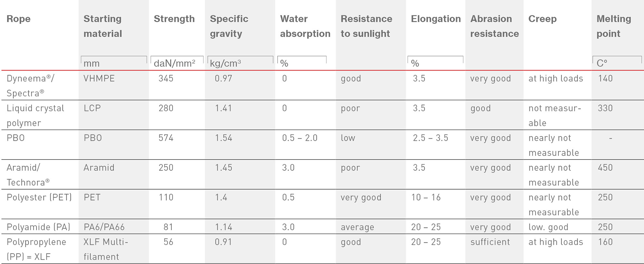Click the Rope column header
The width and height of the screenshot is (644, 264).
[19, 19]
